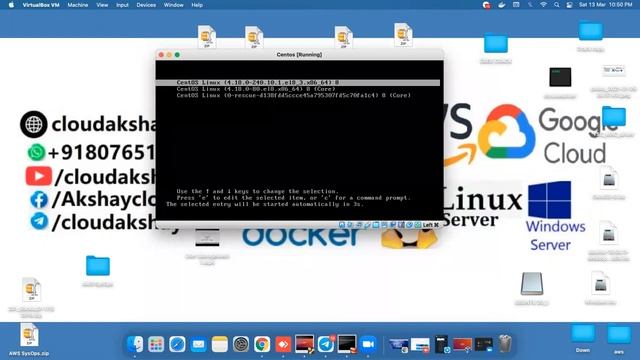
Task: Open the Machine menu
Action: click(x=78, y=5)
